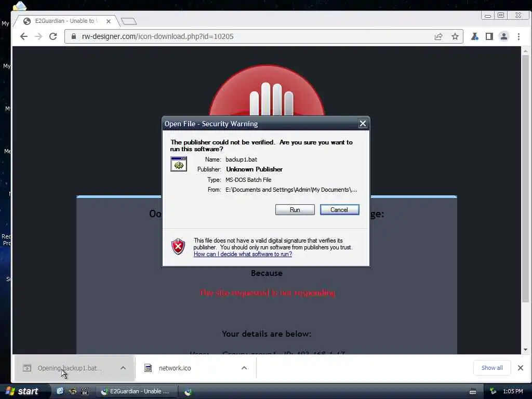Click the second taskbar window button
This screenshot has width=532, height=399.
(x=188, y=392)
